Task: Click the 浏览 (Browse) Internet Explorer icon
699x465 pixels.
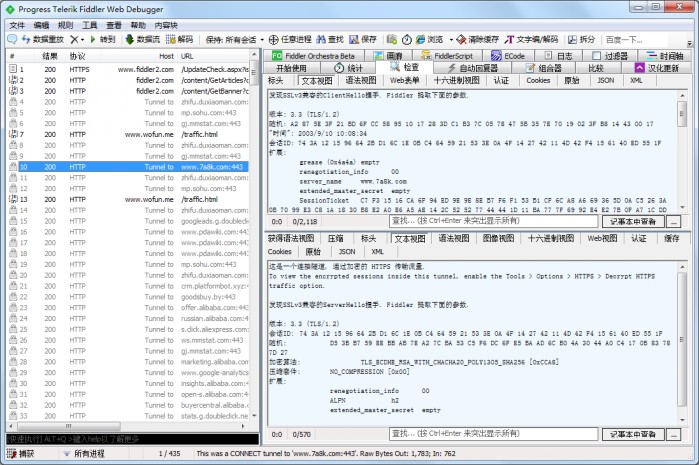Action: pos(420,40)
